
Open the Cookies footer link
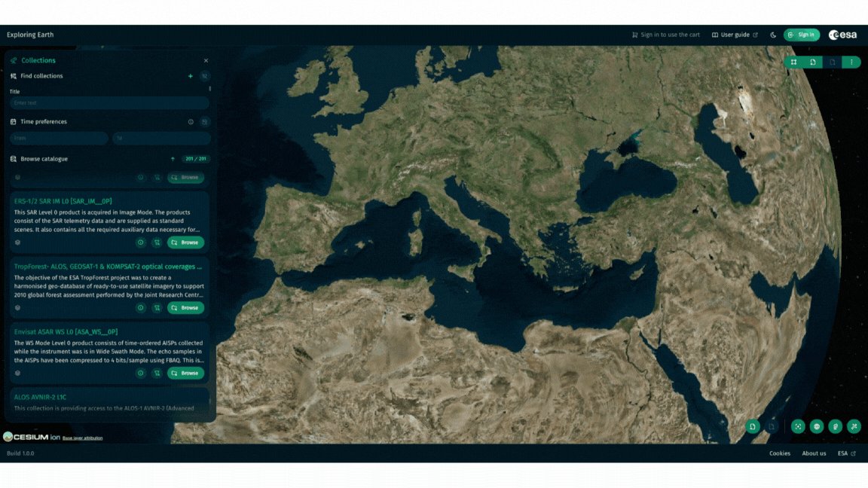779,453
